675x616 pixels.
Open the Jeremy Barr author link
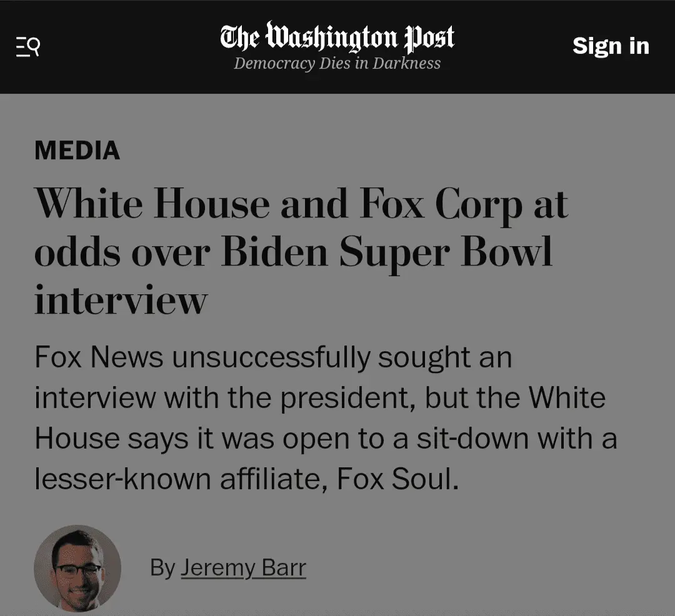[x=244, y=568]
